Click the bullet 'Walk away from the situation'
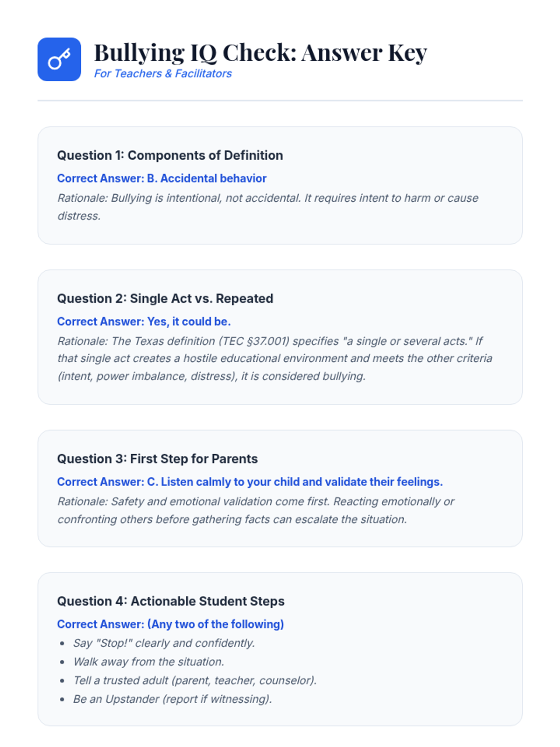 point(149,662)
